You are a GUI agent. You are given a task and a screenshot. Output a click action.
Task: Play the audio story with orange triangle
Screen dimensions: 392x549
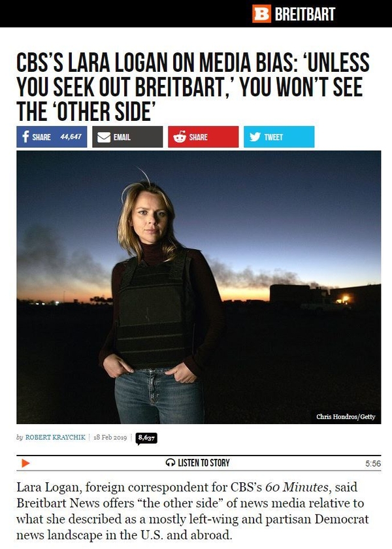tap(25, 463)
